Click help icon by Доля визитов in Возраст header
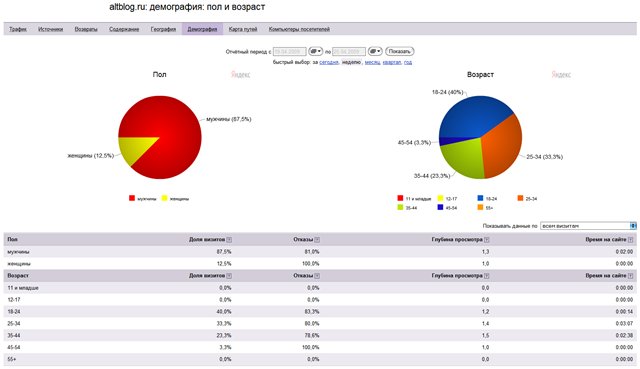The image size is (640, 369). point(229,276)
